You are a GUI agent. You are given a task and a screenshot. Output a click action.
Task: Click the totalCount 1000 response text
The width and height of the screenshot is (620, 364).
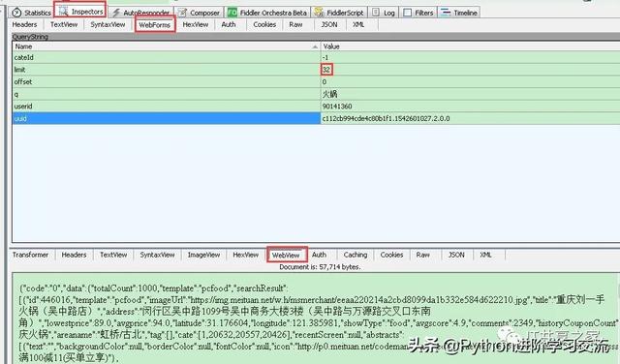pos(125,288)
